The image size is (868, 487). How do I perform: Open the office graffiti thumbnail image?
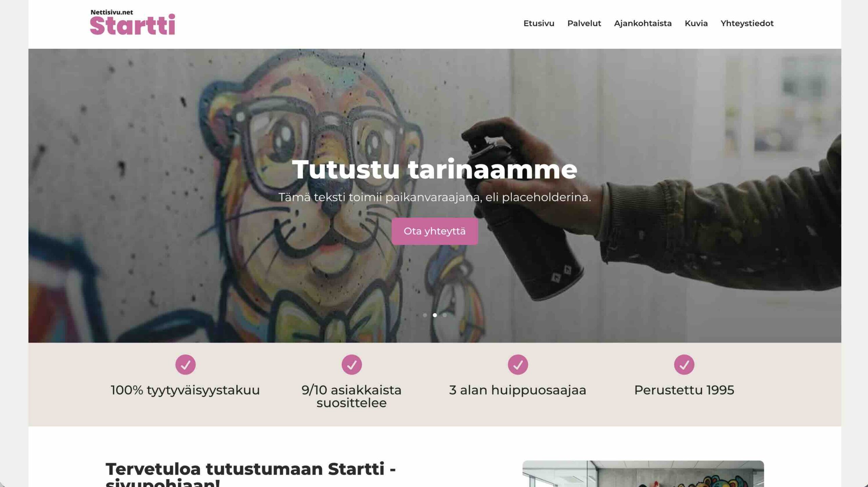[x=643, y=474]
